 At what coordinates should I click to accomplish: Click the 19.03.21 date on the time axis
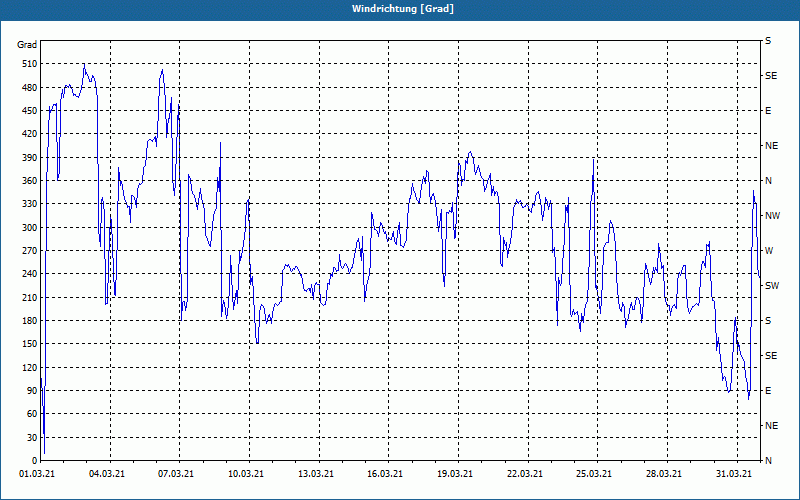tap(455, 474)
